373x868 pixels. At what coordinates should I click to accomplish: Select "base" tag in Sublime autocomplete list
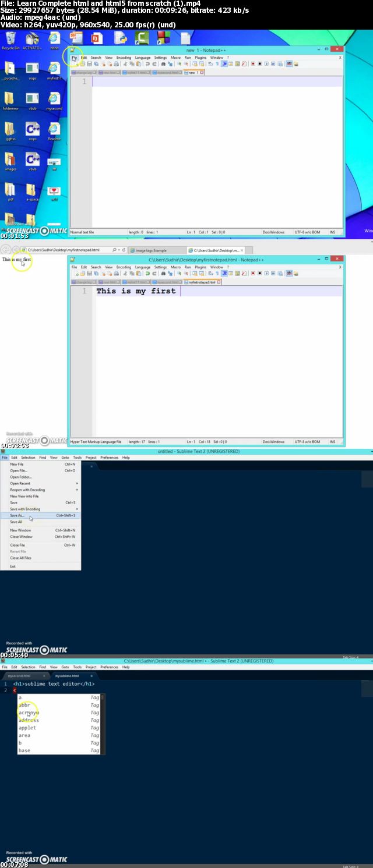point(59,750)
